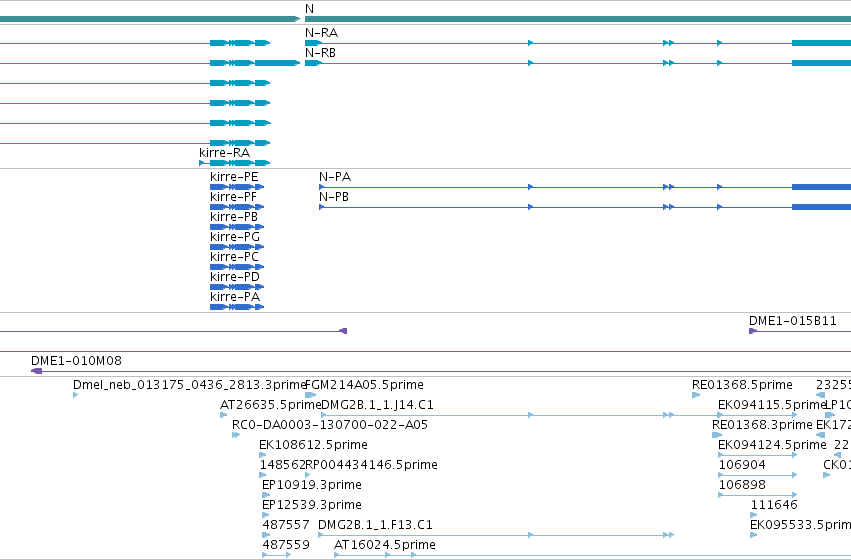Click the N gene label
The height and width of the screenshot is (560, 851).
pyautogui.click(x=309, y=9)
